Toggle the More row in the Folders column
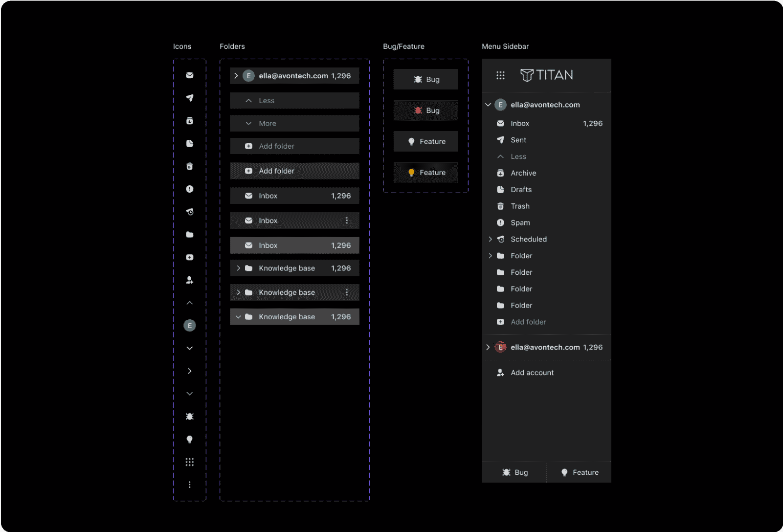783x532 pixels. [x=294, y=123]
